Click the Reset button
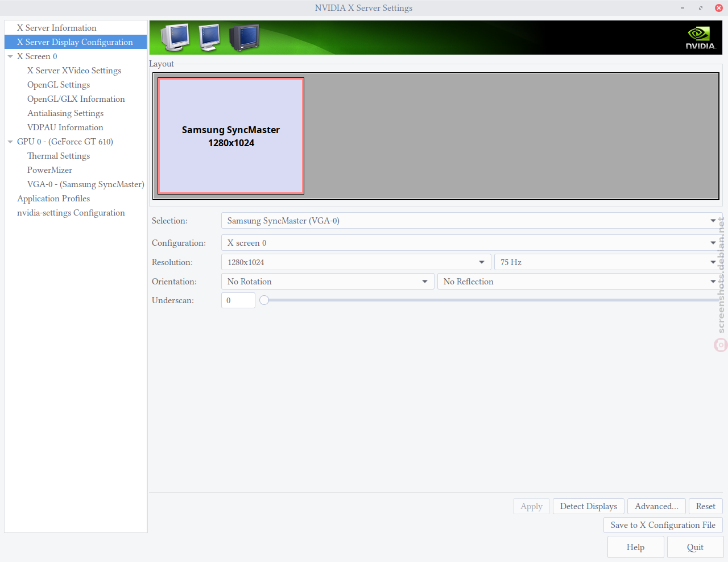This screenshot has height=562, width=728. 706,506
